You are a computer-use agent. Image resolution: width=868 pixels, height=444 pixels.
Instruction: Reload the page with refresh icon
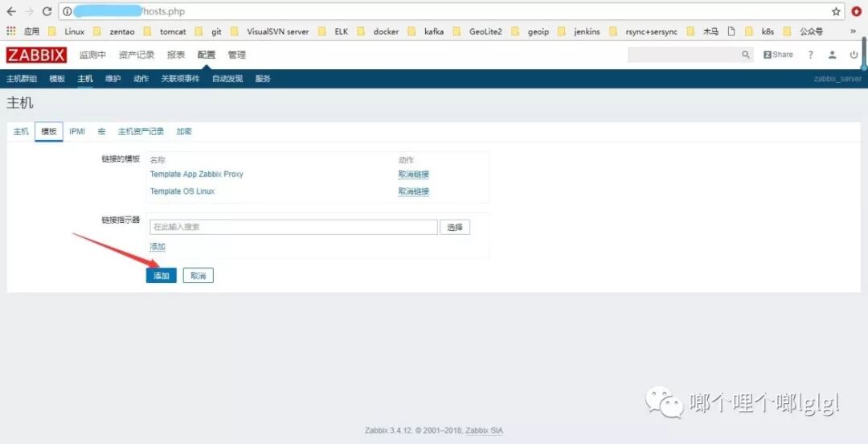coord(47,11)
